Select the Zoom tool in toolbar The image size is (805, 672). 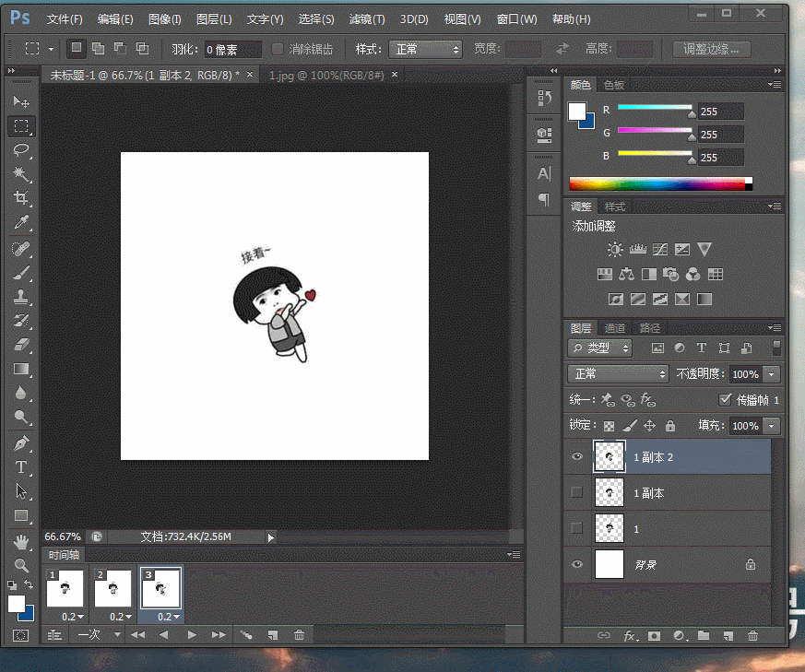click(20, 565)
